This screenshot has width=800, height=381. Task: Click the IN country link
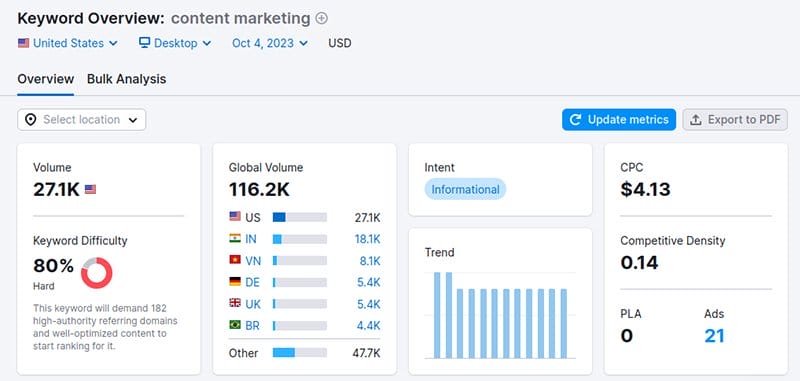tap(251, 239)
